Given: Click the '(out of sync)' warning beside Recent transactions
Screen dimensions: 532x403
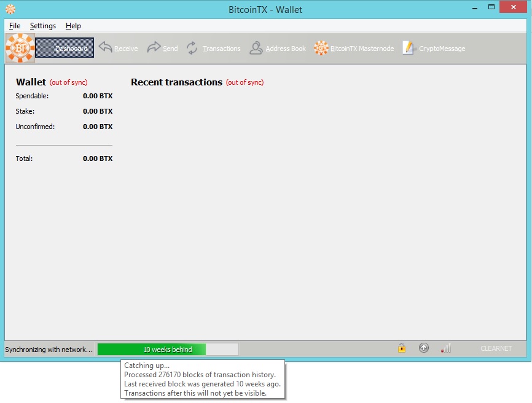Looking at the screenshot, I should point(244,82).
